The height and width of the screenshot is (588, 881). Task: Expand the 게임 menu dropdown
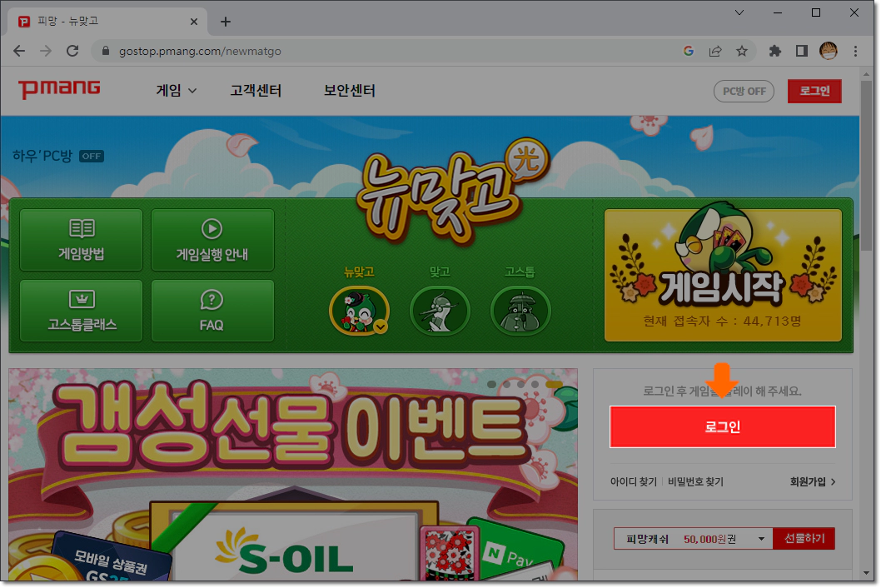coord(176,91)
